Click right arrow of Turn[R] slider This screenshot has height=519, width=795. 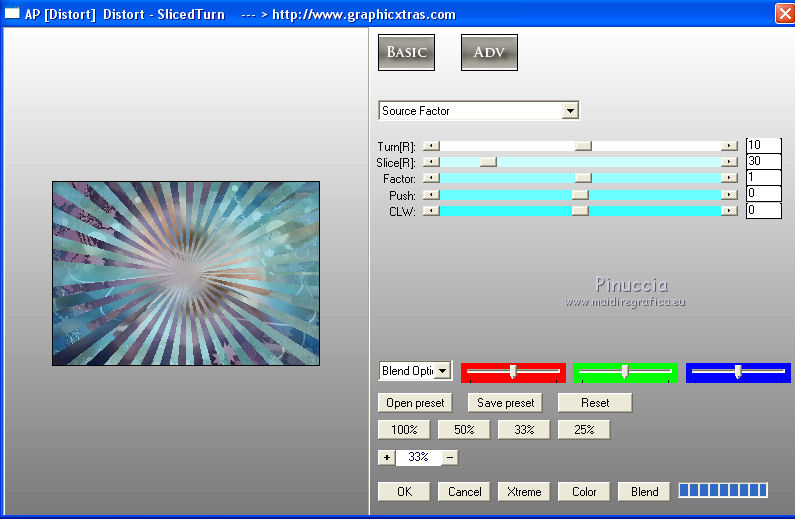click(729, 146)
